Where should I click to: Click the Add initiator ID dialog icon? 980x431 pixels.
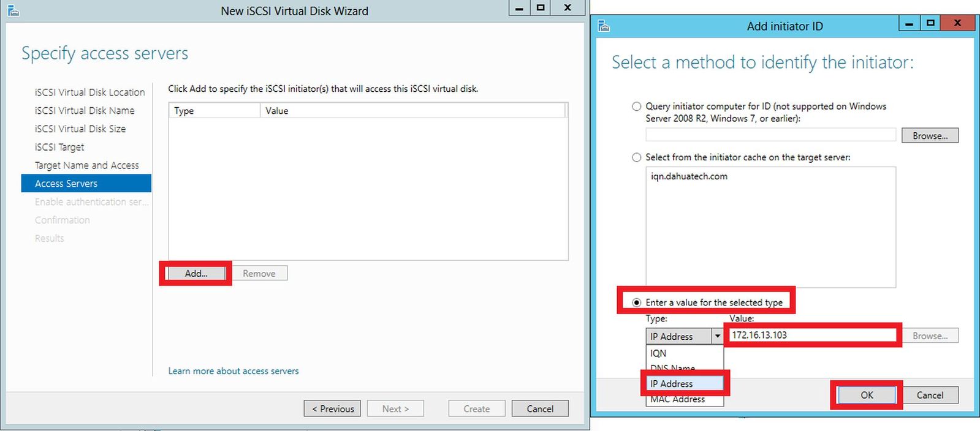(604, 26)
